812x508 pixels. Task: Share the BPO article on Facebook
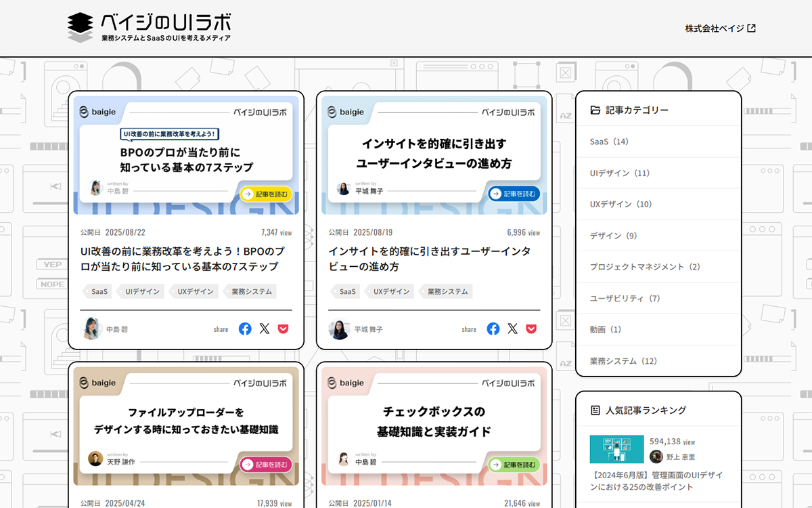(x=244, y=329)
